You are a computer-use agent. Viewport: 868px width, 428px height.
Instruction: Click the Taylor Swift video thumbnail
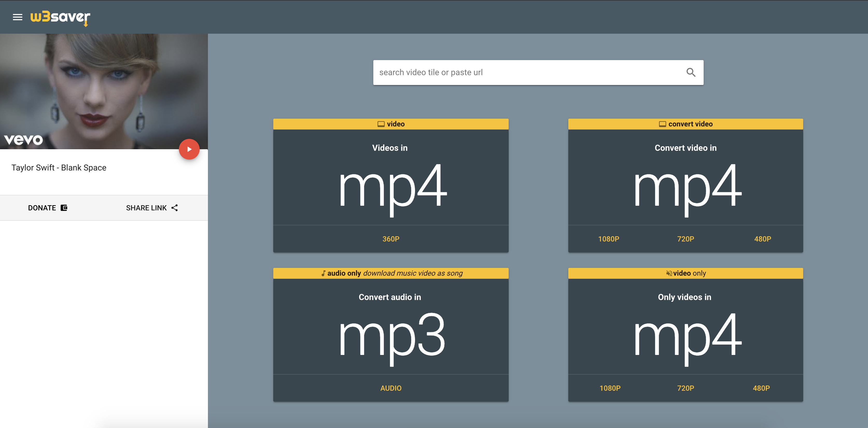[104, 91]
